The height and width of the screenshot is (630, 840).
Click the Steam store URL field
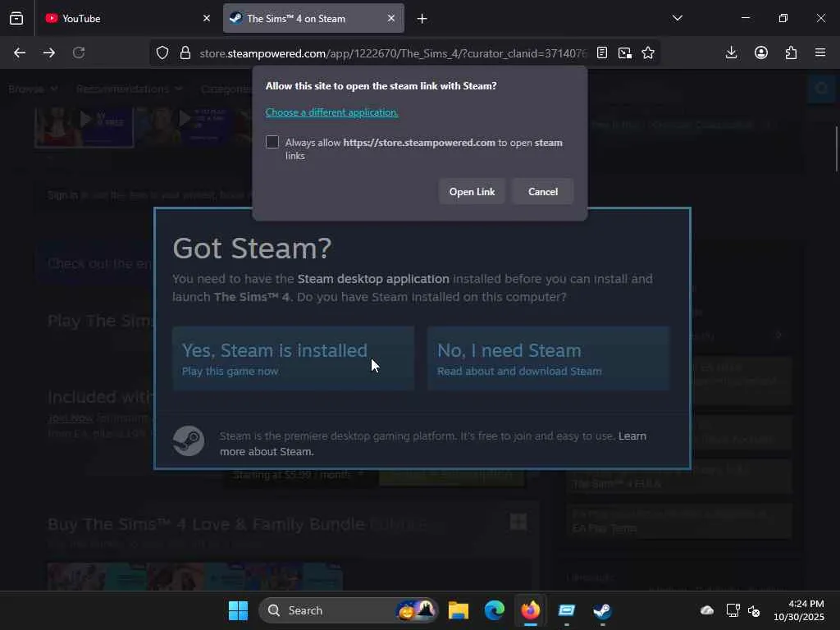(393, 53)
